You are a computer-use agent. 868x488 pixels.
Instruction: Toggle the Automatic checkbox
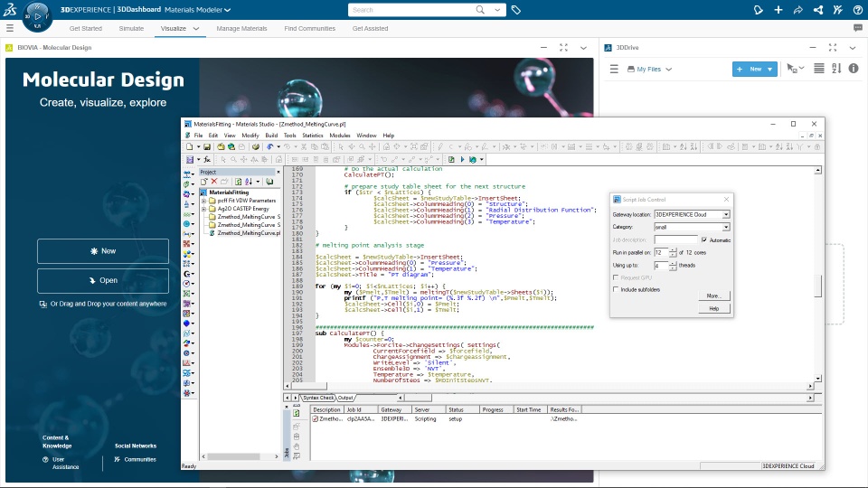pos(704,240)
